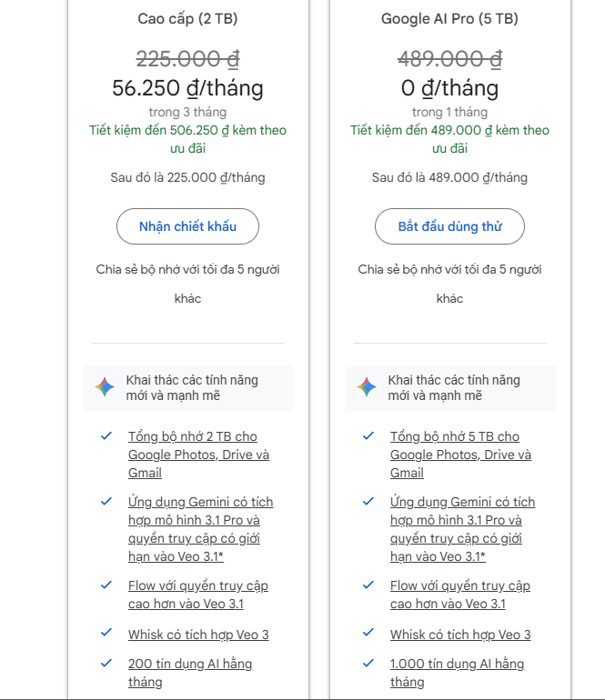Open the 200 tín dụng AI hằng tháng link
Screen dimensions: 605x700
[190, 673]
